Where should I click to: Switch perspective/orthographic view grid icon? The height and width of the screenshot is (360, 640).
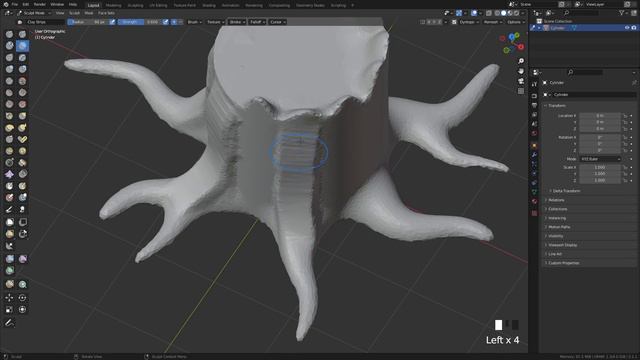[x=521, y=91]
